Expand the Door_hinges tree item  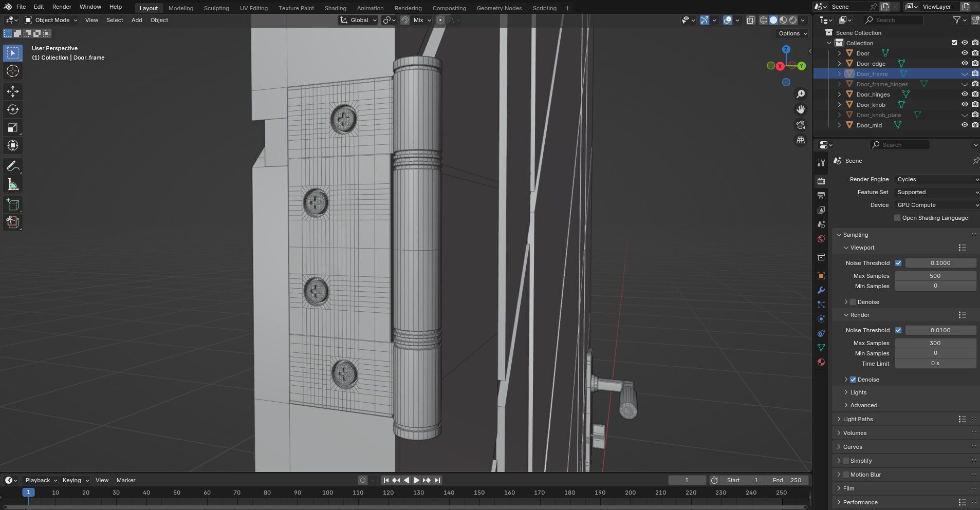[x=840, y=95]
